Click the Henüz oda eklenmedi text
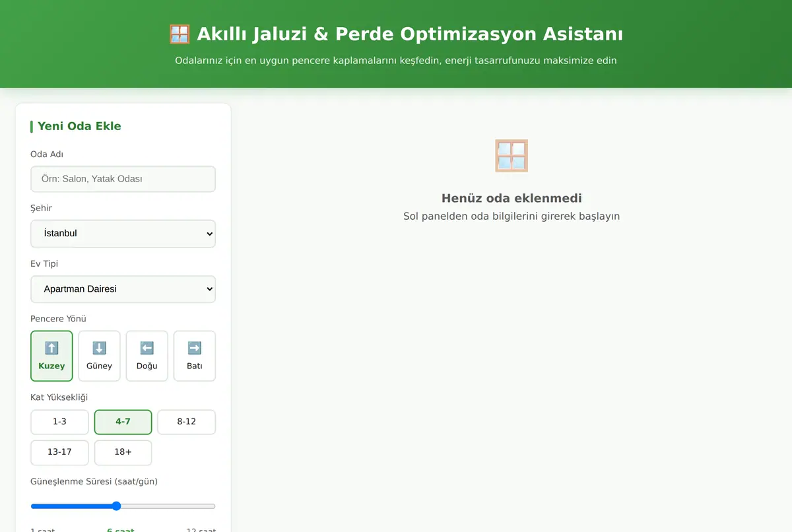The height and width of the screenshot is (532, 792). 511,198
